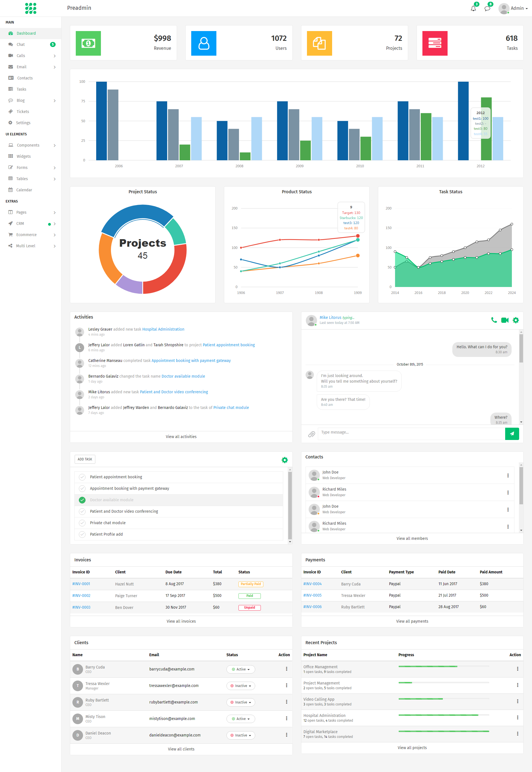Screen dimensions: 532x772
Task: Click the attachment paperclip icon
Action: pyautogui.click(x=311, y=434)
